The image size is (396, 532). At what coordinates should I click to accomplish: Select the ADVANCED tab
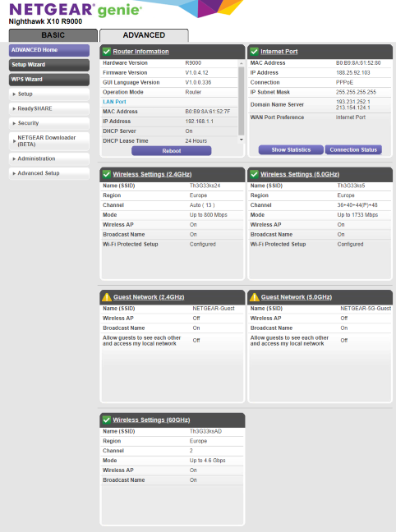(x=144, y=35)
